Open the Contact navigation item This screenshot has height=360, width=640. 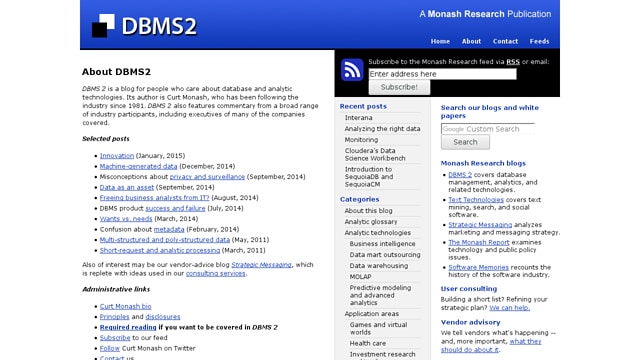[505, 41]
